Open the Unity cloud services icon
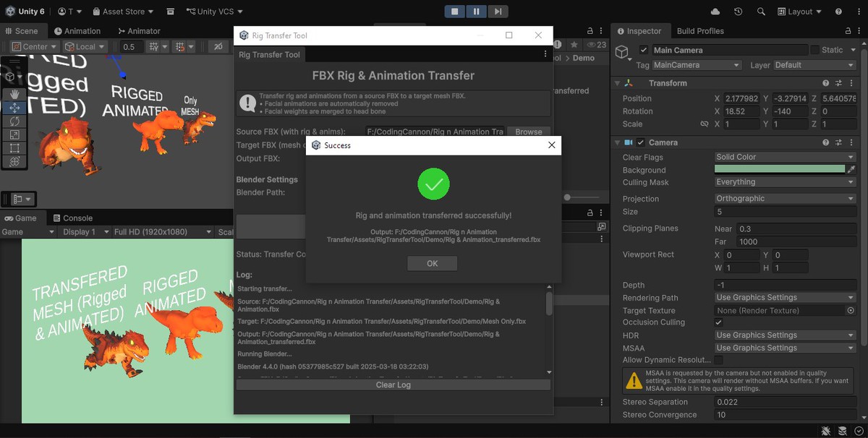The width and height of the screenshot is (868, 438). pos(715,12)
